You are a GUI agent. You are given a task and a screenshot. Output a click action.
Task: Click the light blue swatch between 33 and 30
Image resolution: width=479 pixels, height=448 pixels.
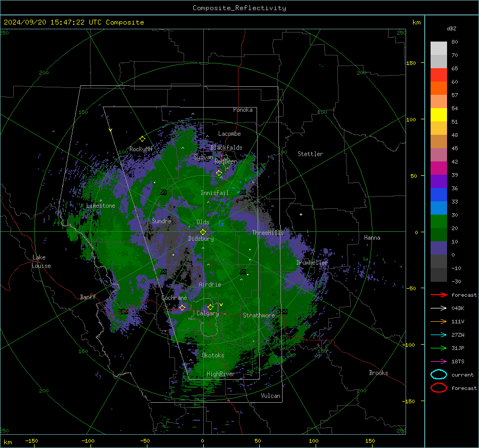click(x=439, y=208)
